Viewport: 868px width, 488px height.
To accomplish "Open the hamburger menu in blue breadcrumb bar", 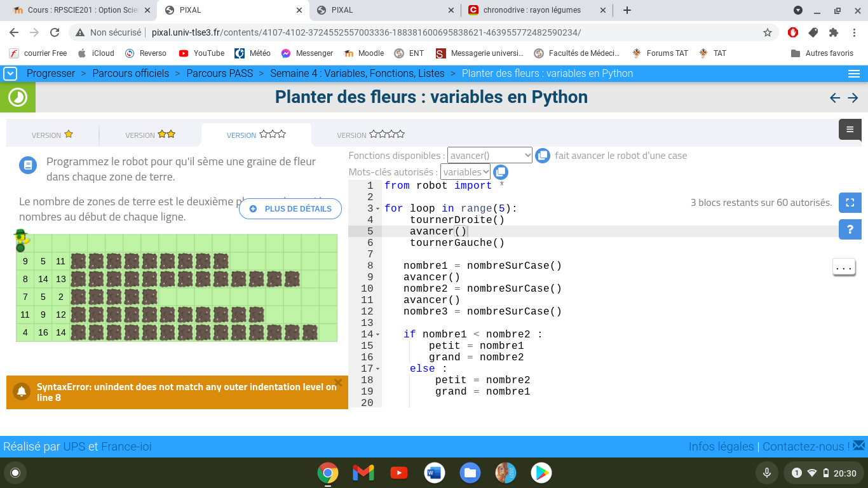I will (854, 74).
